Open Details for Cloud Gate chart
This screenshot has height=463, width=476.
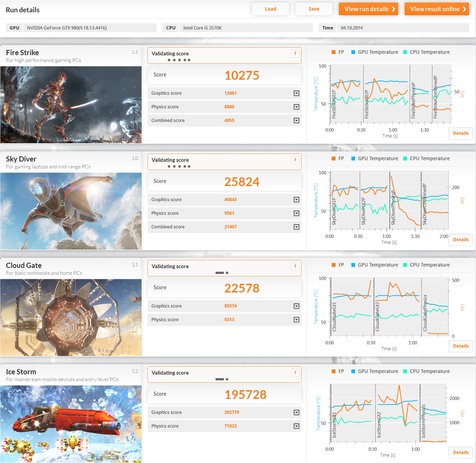[460, 346]
